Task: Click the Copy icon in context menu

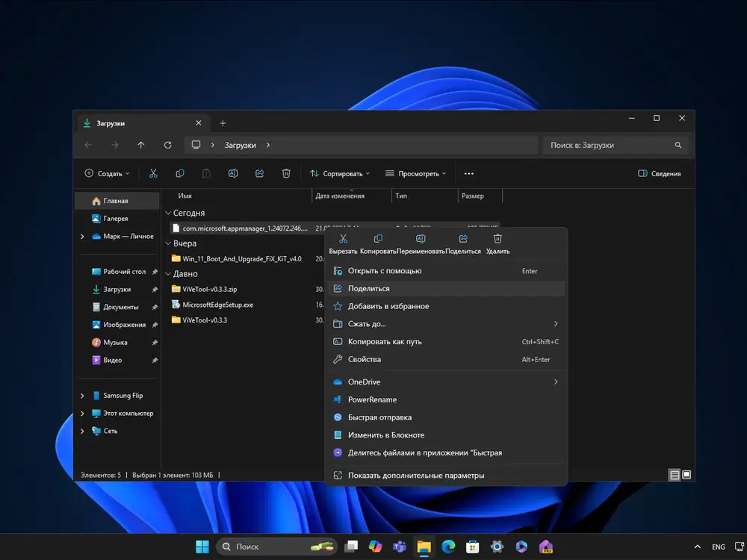Action: tap(378, 240)
